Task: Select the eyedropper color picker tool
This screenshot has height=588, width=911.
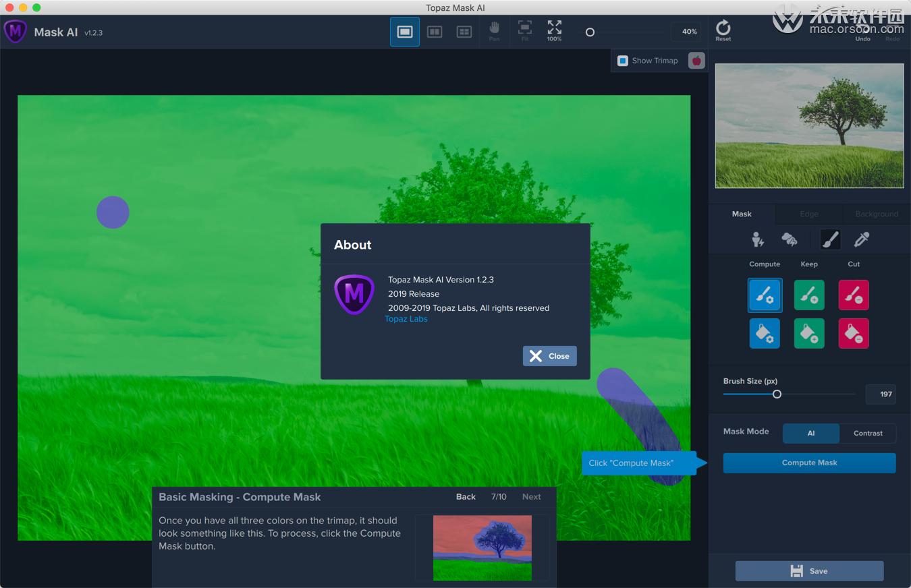Action: click(862, 239)
